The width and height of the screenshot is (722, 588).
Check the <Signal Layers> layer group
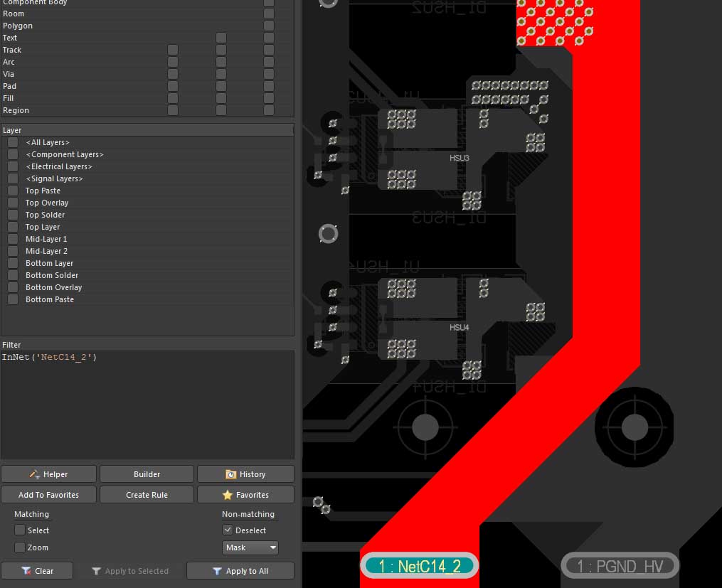pos(13,178)
